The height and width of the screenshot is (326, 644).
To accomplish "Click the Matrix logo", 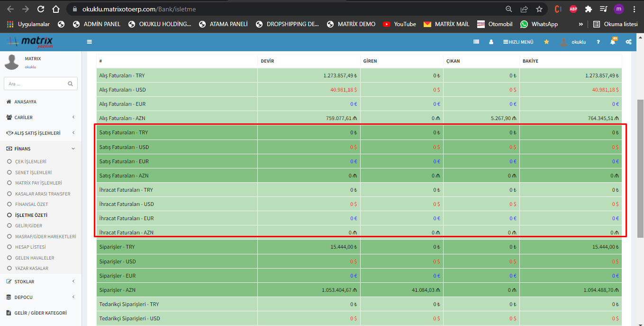I will click(x=30, y=42).
